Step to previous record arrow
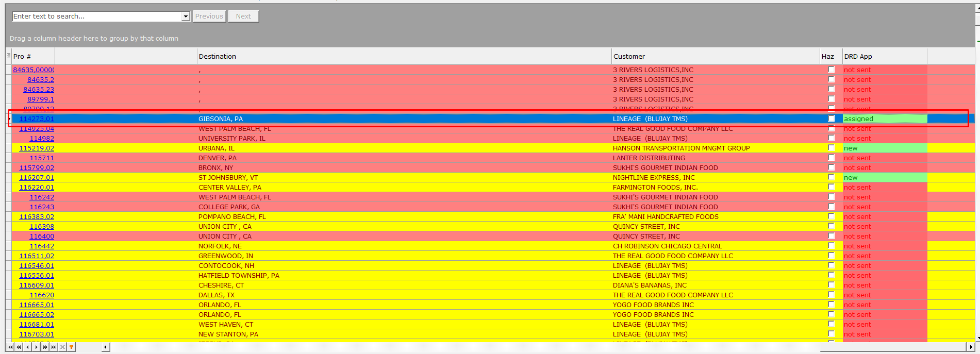This screenshot has height=354, width=980. click(27, 347)
